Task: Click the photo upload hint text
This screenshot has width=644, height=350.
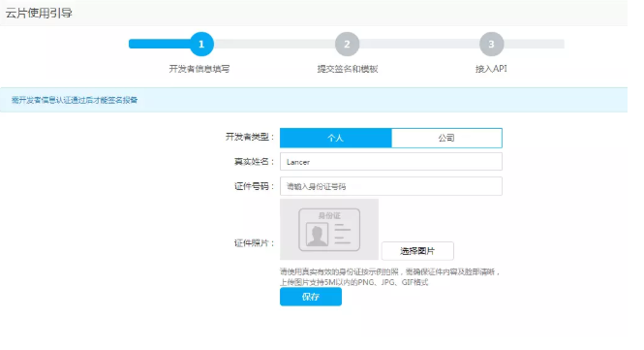Action: 389,276
